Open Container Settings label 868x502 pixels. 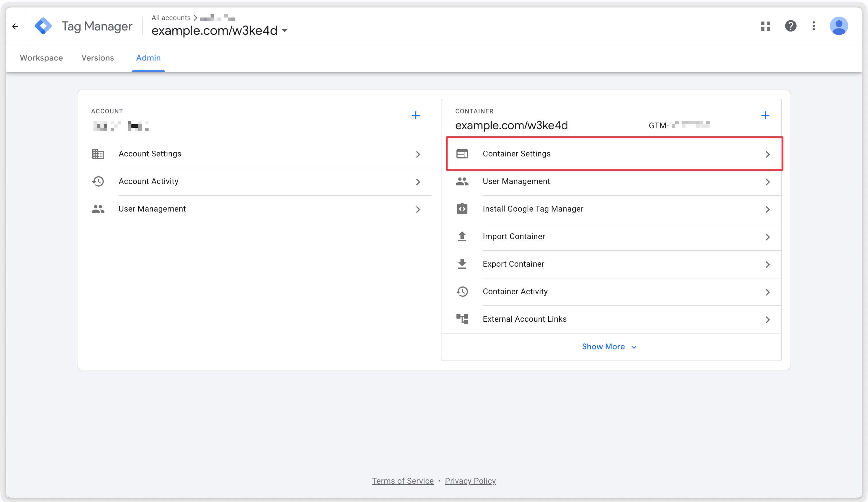click(x=516, y=154)
